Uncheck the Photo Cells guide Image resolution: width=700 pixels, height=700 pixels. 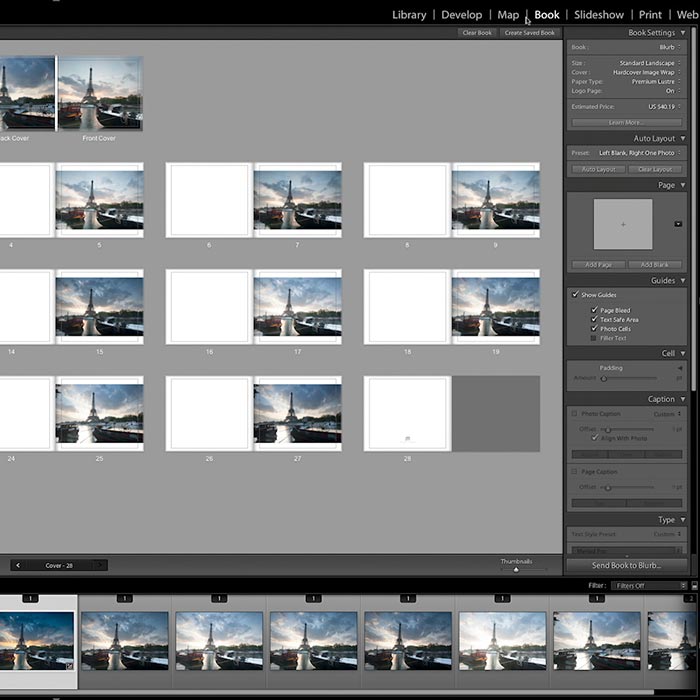tap(594, 329)
